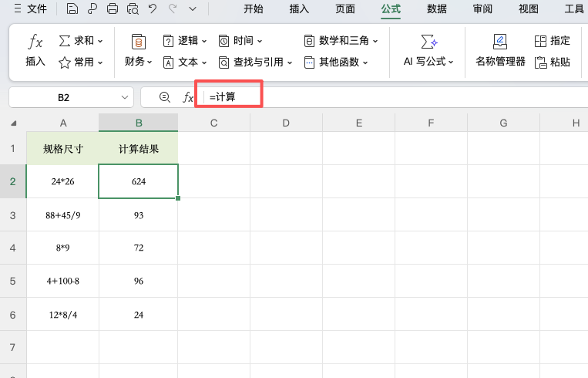Click cell containing 624
This screenshot has height=378, width=588.
click(x=139, y=181)
